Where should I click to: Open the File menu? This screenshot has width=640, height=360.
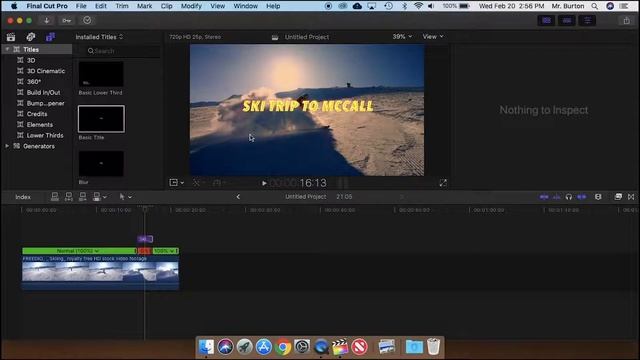pyautogui.click(x=81, y=6)
